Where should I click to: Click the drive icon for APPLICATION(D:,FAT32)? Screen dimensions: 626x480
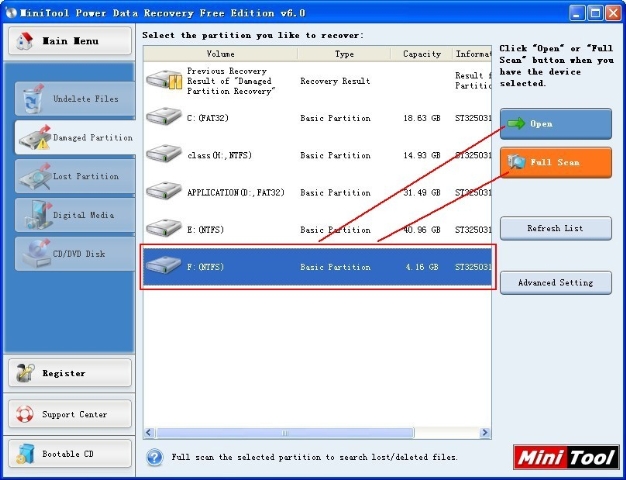point(164,191)
